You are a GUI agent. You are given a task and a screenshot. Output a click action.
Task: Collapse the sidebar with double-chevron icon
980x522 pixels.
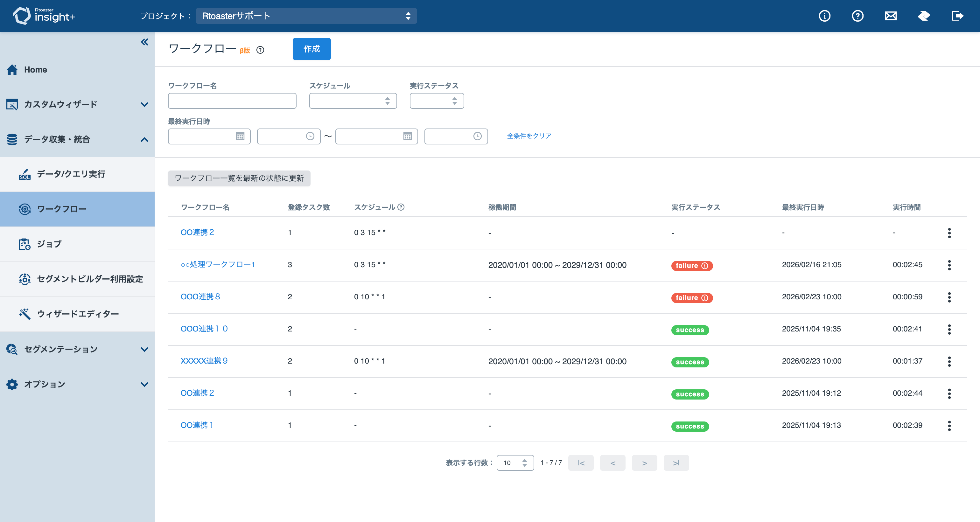[x=144, y=42]
